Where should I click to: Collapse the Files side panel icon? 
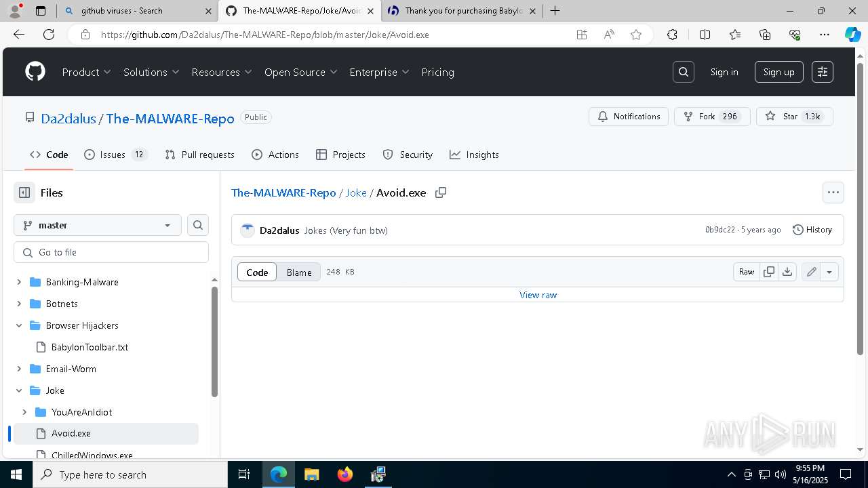[x=24, y=192]
